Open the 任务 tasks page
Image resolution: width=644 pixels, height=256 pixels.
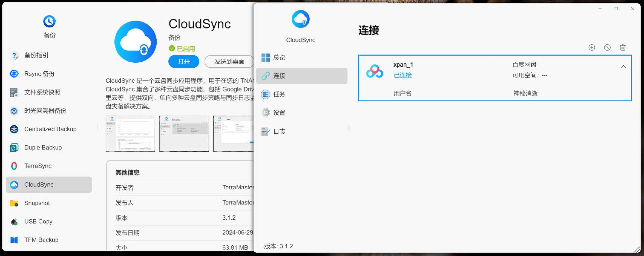pos(302,94)
